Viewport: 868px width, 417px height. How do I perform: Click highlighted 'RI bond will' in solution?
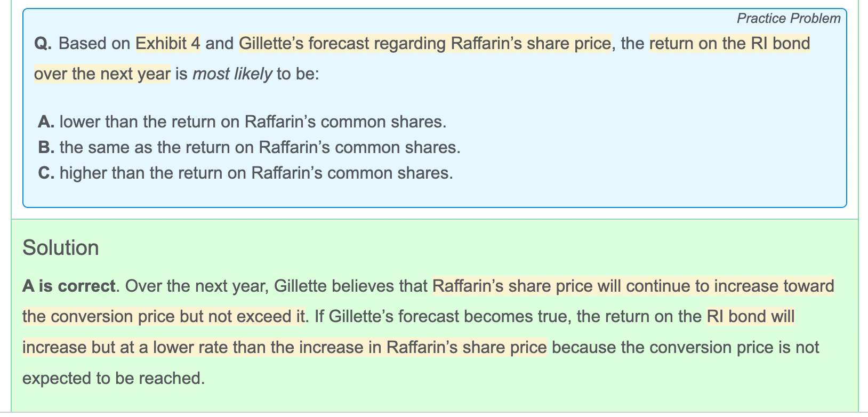[x=751, y=317]
